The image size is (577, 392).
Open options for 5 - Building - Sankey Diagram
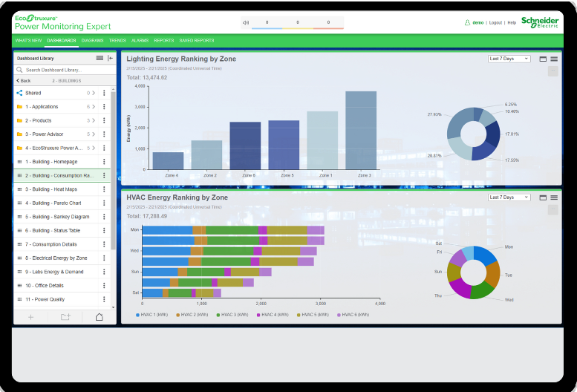pyautogui.click(x=104, y=217)
